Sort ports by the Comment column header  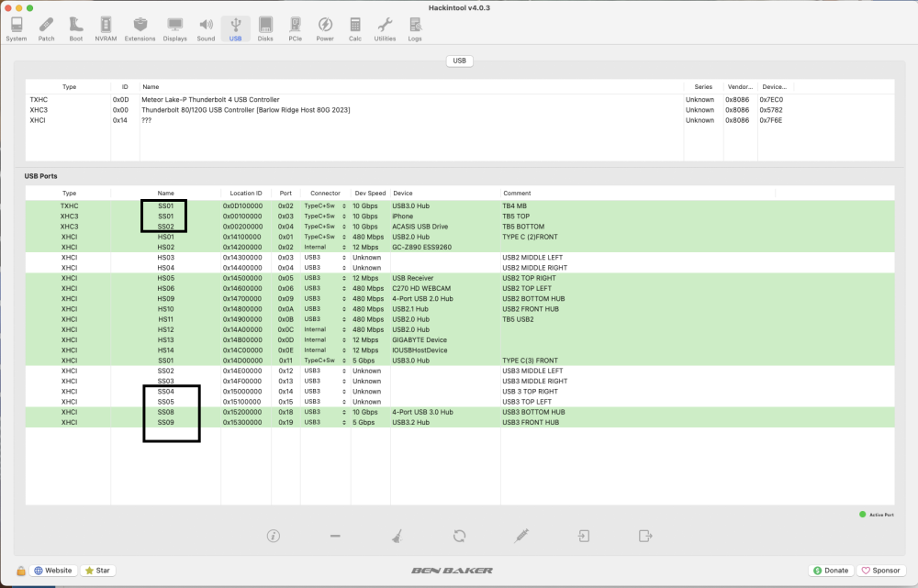(638, 193)
